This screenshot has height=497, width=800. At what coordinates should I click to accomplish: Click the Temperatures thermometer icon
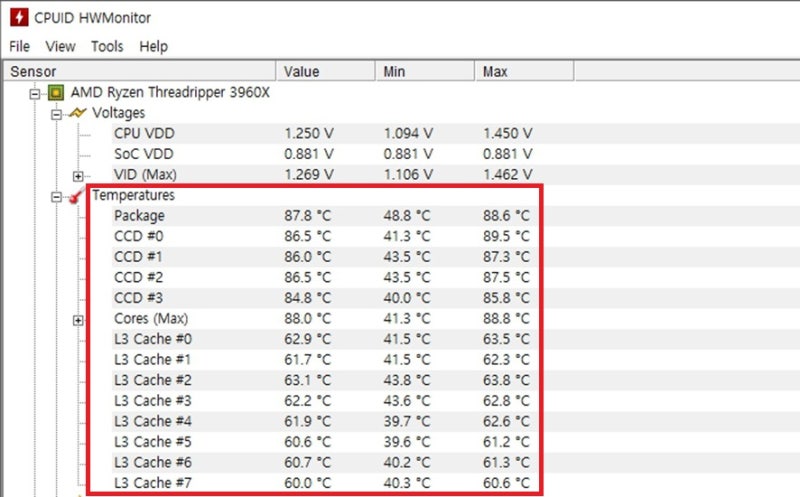click(77, 195)
